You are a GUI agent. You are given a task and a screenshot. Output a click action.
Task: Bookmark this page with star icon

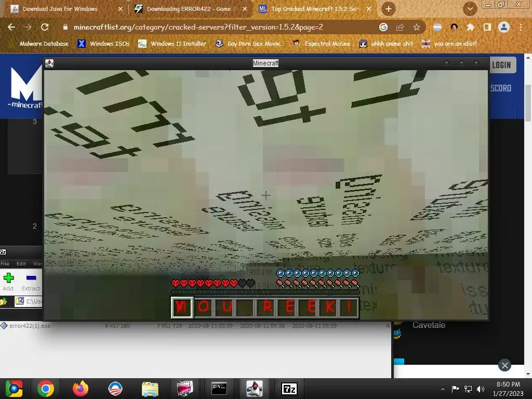(x=417, y=27)
